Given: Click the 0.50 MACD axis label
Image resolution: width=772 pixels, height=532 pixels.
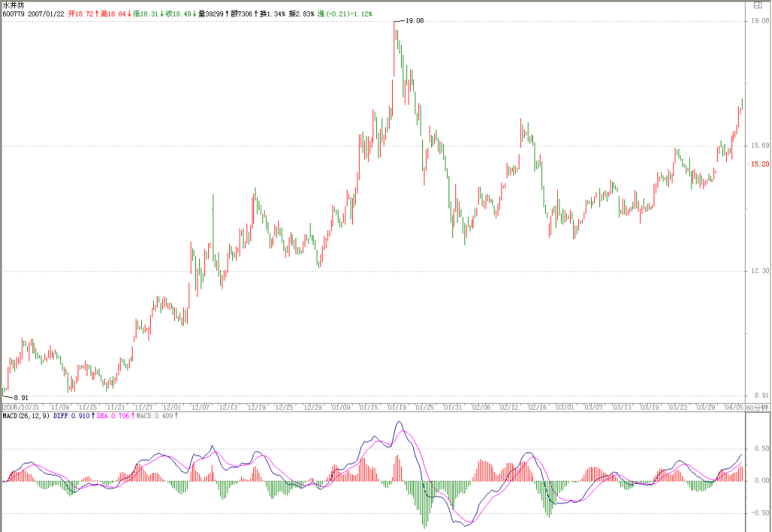Looking at the screenshot, I should pyautogui.click(x=762, y=448).
